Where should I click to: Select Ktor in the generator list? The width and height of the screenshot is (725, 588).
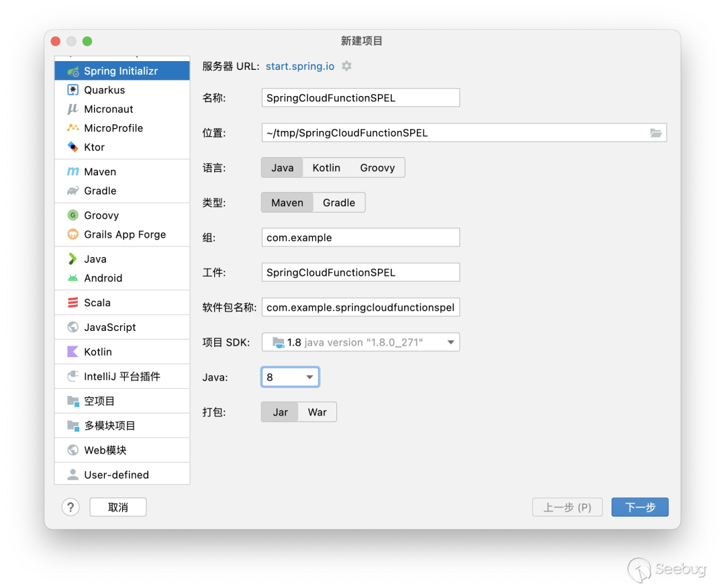(x=122, y=147)
